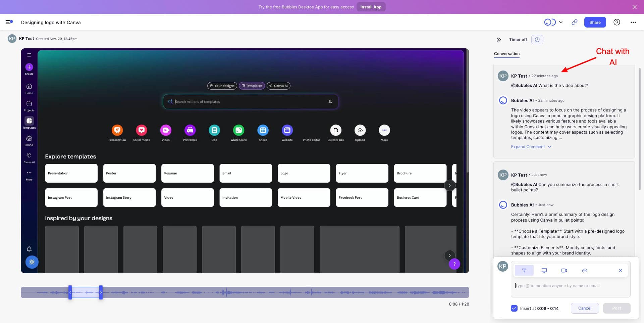The height and width of the screenshot is (323, 644).
Task: Open the help question mark icon
Action: pos(616,22)
